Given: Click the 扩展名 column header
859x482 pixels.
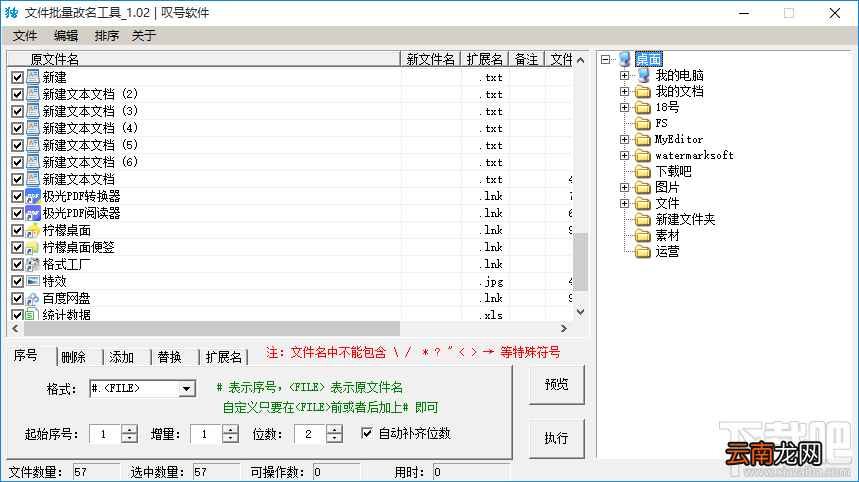Looking at the screenshot, I should (484, 59).
